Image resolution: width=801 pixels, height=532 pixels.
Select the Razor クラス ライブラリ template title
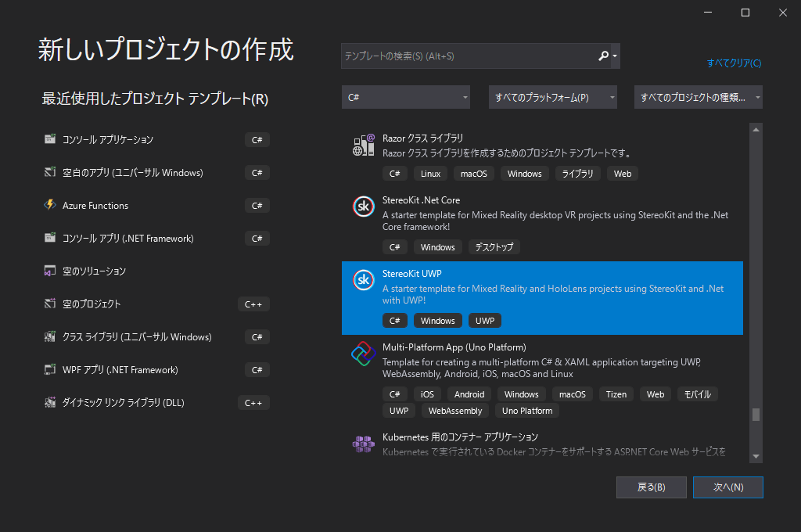point(422,138)
